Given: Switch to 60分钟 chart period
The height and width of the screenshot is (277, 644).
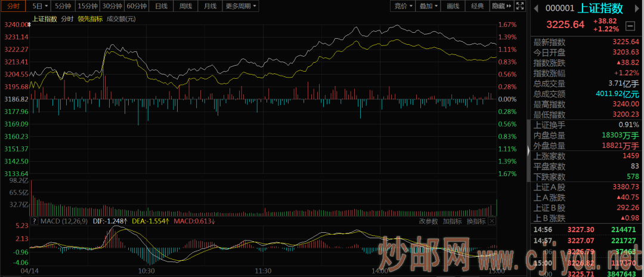Looking at the screenshot, I should pyautogui.click(x=137, y=6).
